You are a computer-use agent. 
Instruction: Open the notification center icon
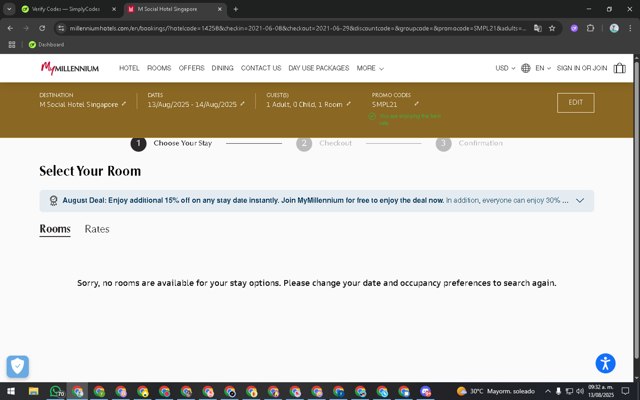click(x=625, y=391)
